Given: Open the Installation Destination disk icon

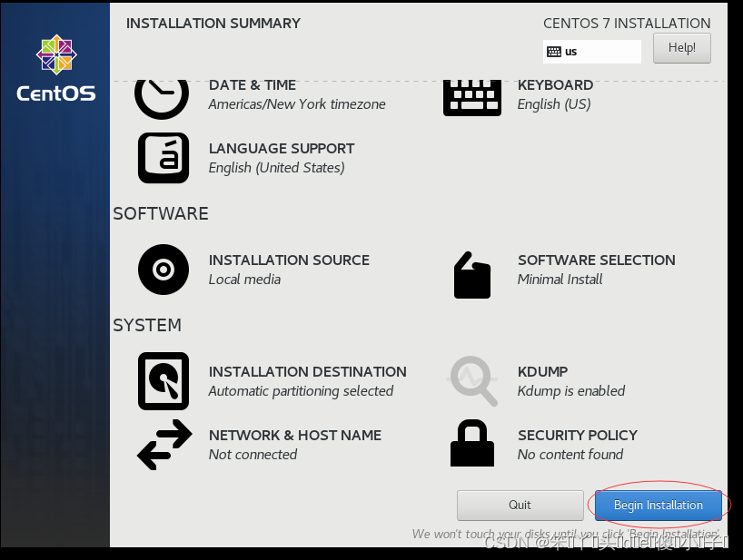Looking at the screenshot, I should (x=163, y=381).
